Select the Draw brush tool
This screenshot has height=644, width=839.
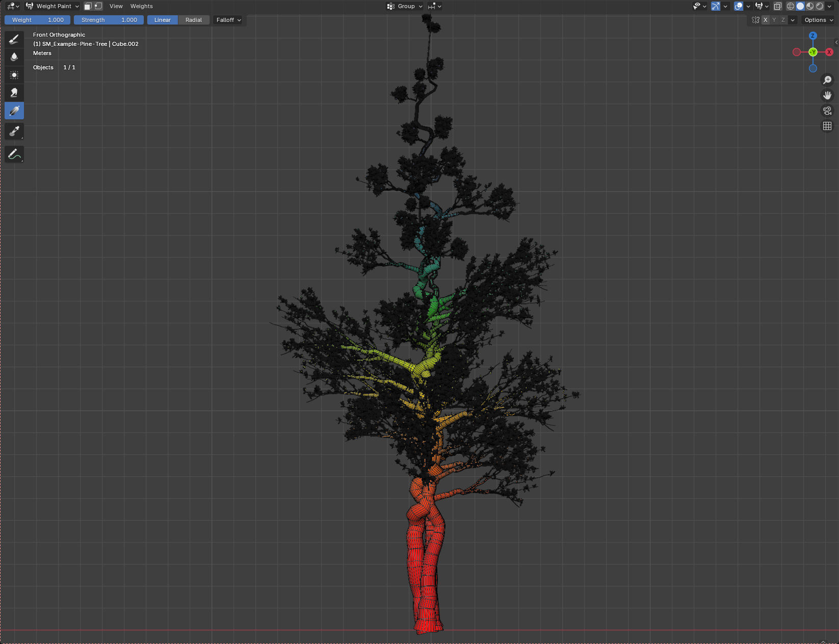click(x=14, y=39)
